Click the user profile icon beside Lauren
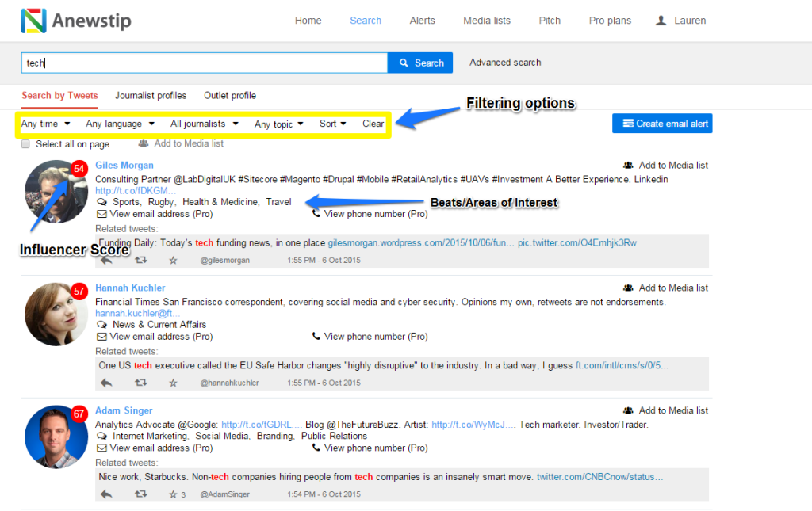The image size is (812, 511). (x=661, y=21)
